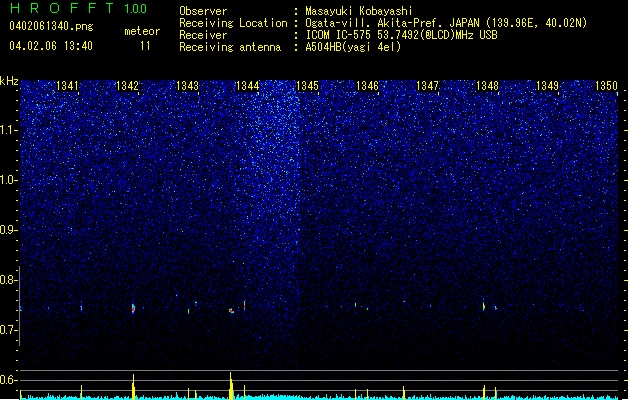Click the 1.0 kHz axis label

pos(9,181)
